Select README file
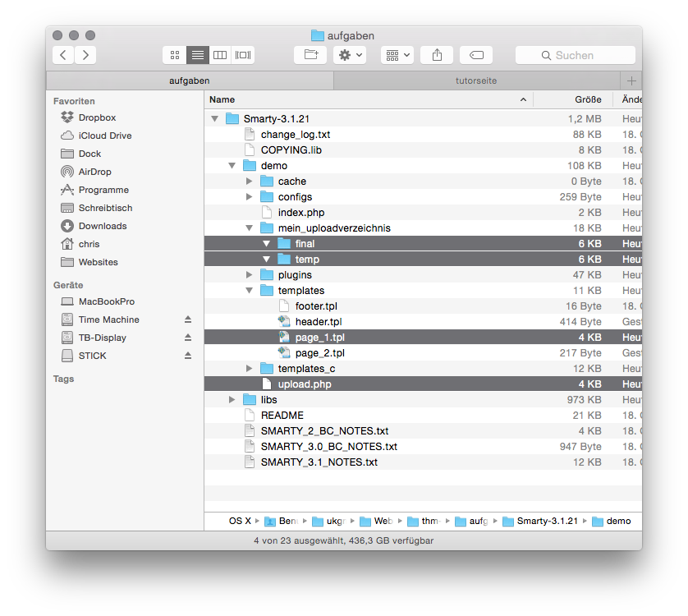 [x=423, y=416]
